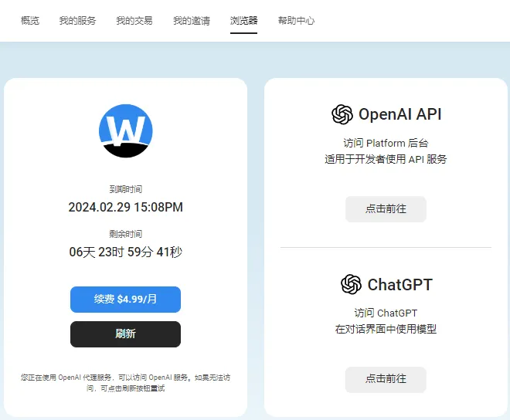
Task: Click the expiry date 2024.02.29 15:08PM
Action: [125, 207]
